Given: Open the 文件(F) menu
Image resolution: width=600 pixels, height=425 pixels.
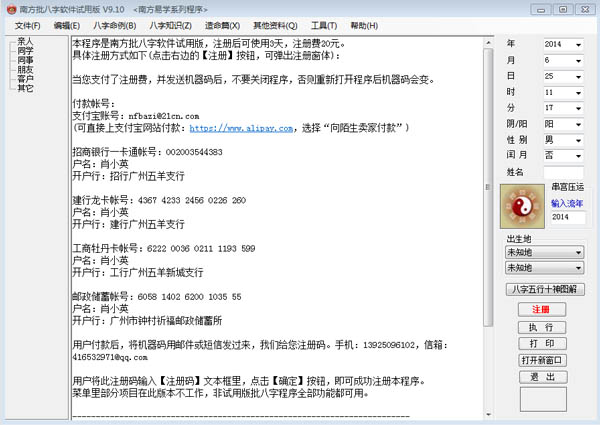Looking at the screenshot, I should coord(28,26).
